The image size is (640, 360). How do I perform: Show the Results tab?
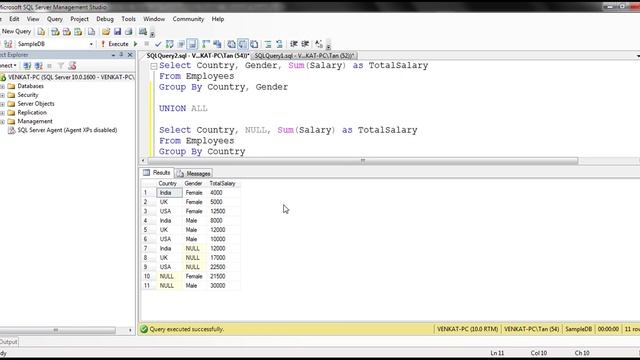(x=157, y=173)
